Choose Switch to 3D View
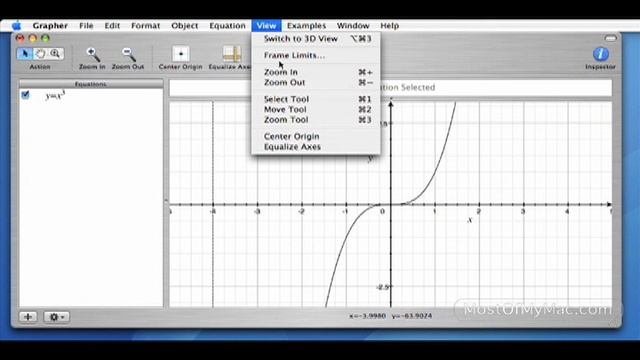The width and height of the screenshot is (640, 360). click(316, 39)
